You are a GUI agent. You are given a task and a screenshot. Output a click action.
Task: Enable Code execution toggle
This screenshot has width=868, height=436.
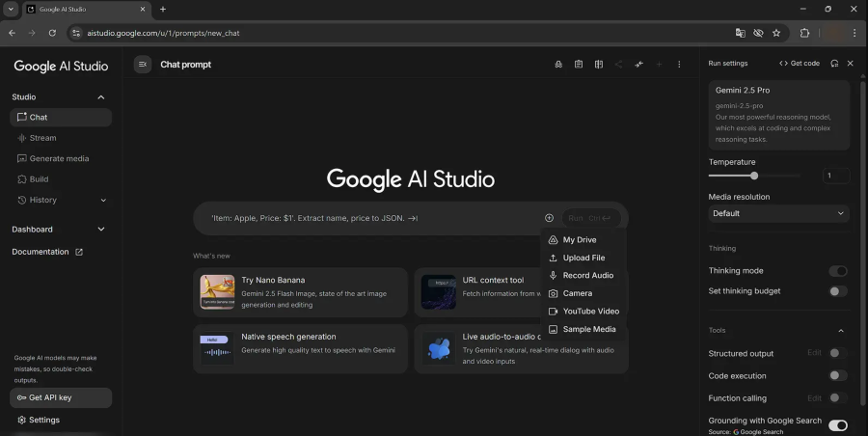[838, 375]
